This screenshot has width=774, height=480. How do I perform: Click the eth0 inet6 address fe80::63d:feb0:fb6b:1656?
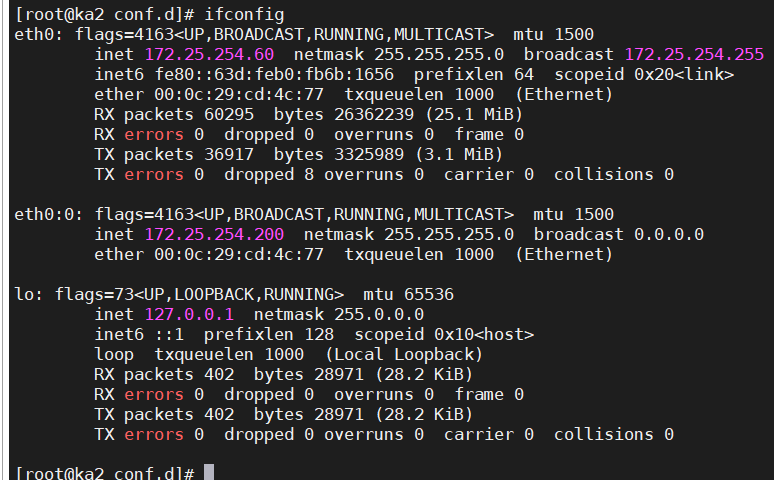(x=274, y=74)
